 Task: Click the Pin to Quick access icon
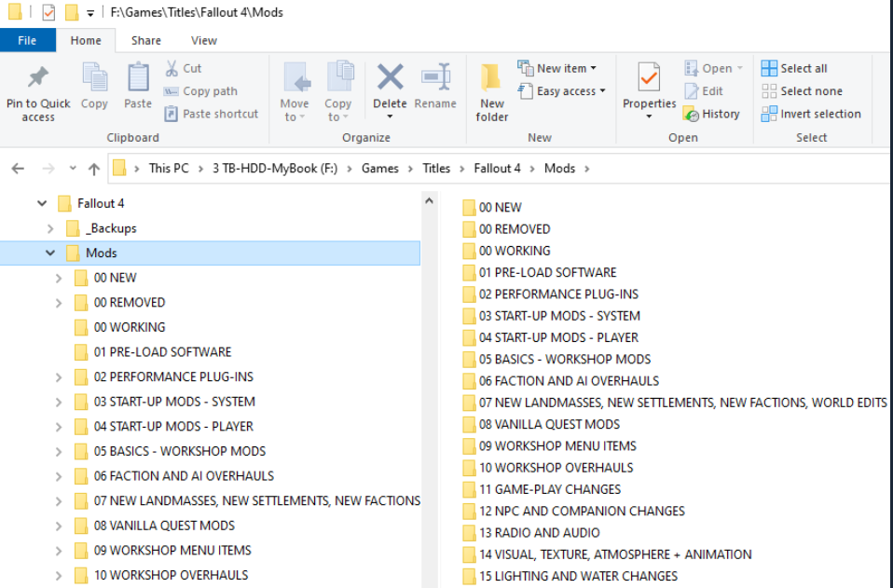pos(38,76)
